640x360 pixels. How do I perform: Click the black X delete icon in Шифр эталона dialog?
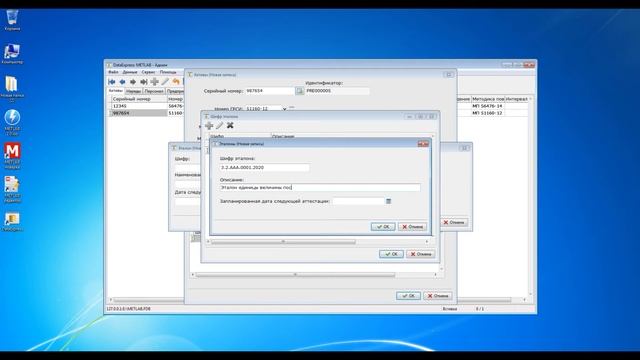point(230,125)
